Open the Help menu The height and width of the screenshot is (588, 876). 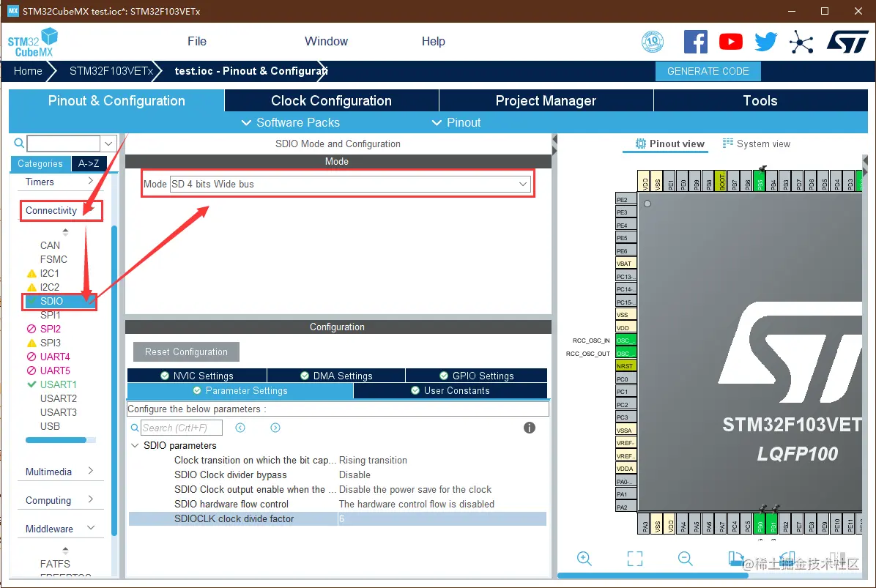(433, 41)
